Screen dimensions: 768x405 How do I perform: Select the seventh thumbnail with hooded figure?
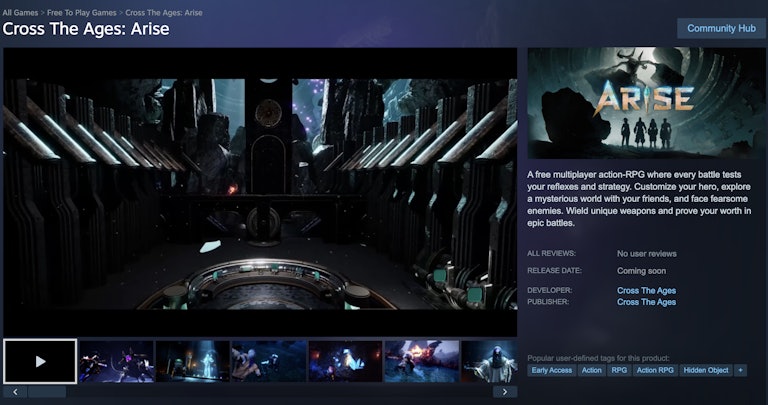[489, 361]
